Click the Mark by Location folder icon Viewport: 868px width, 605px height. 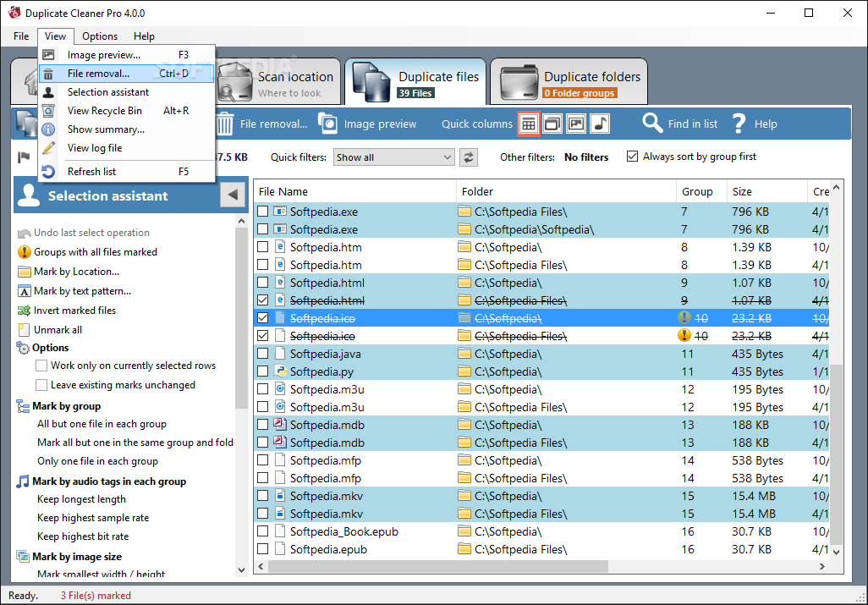[x=25, y=272]
